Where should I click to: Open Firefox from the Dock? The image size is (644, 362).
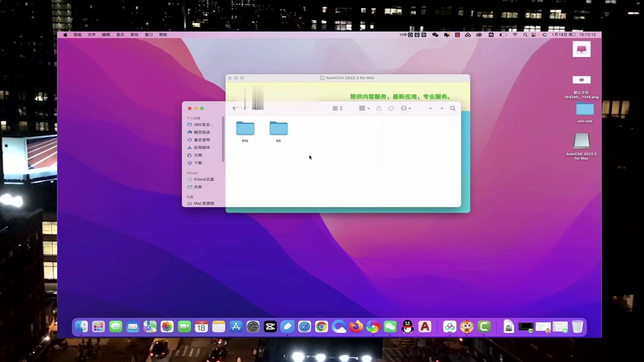(356, 327)
